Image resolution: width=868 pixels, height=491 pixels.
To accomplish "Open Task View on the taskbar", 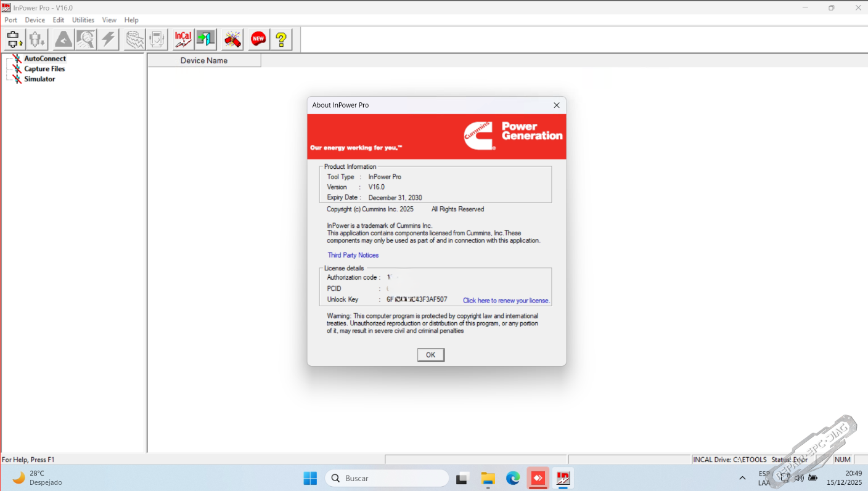I will click(x=462, y=478).
